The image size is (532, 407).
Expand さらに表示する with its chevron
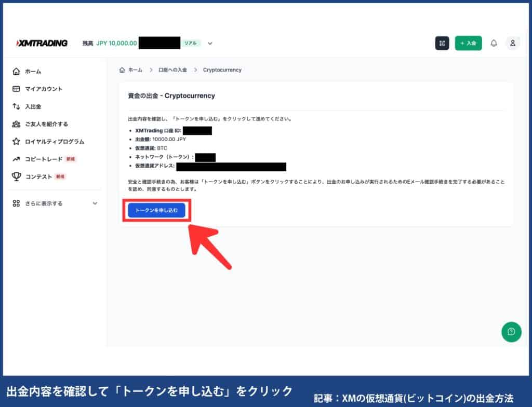pos(95,203)
